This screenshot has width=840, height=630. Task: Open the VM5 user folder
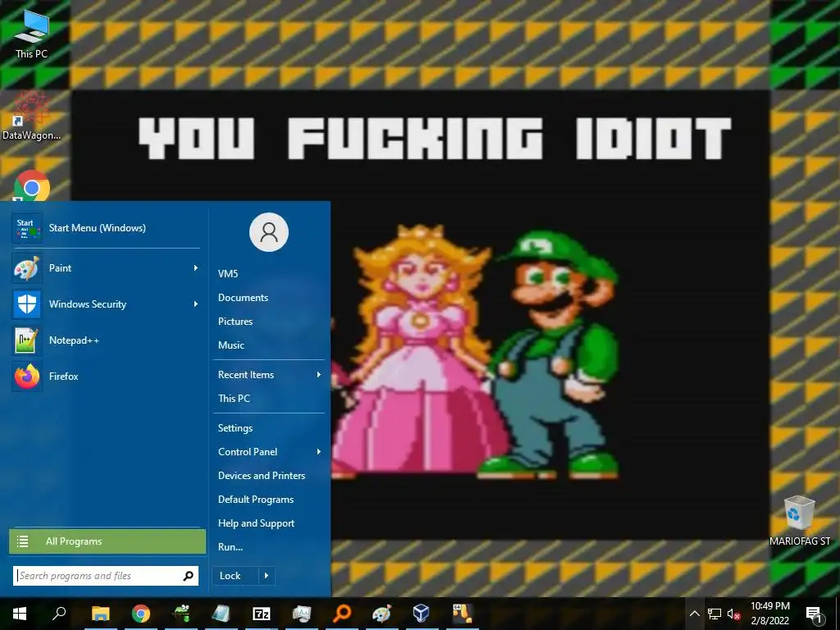click(x=269, y=274)
